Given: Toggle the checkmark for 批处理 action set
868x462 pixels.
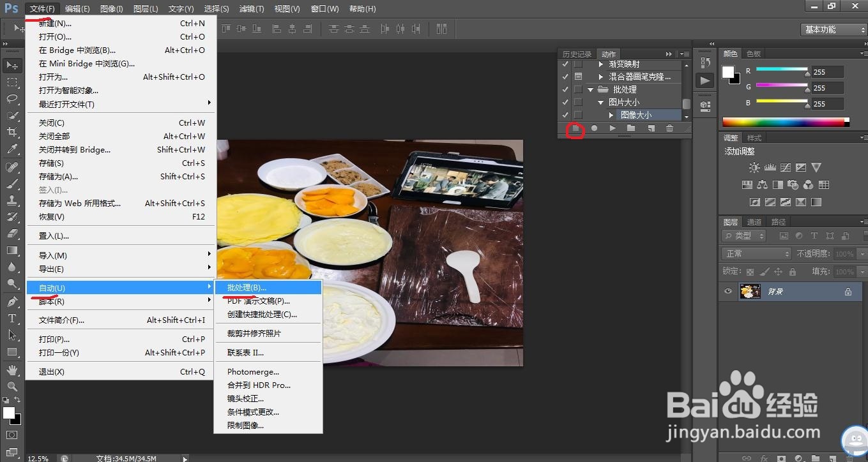Looking at the screenshot, I should click(565, 89).
